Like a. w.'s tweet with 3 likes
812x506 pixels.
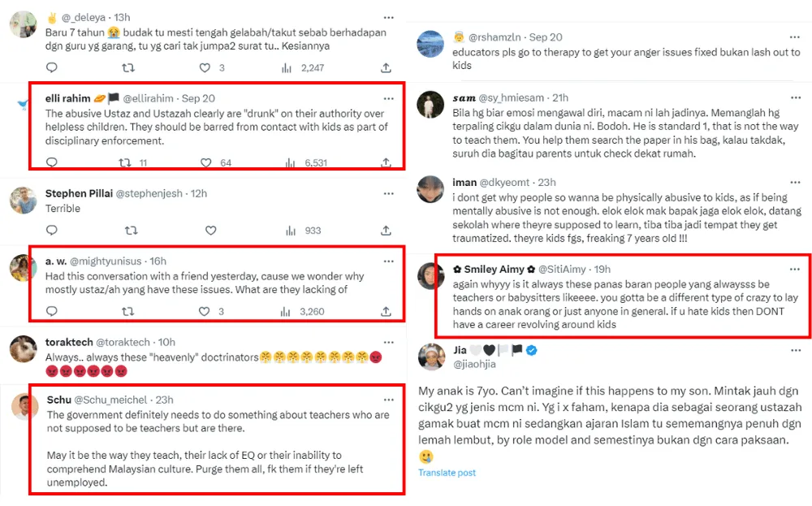point(206,311)
